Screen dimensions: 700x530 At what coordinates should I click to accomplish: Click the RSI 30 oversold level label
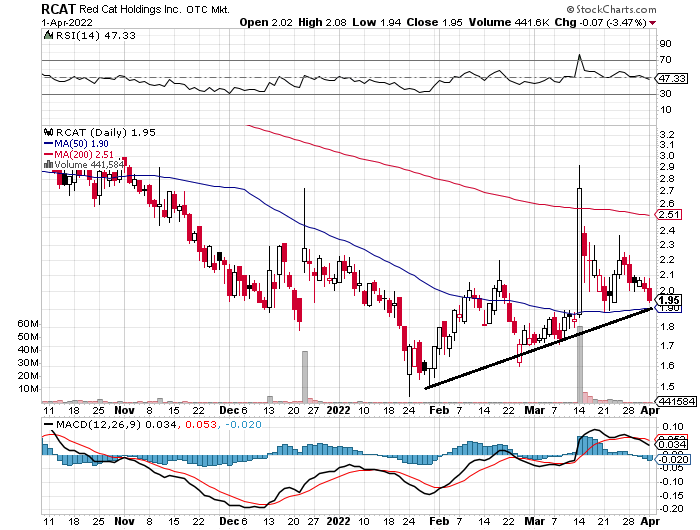point(665,93)
